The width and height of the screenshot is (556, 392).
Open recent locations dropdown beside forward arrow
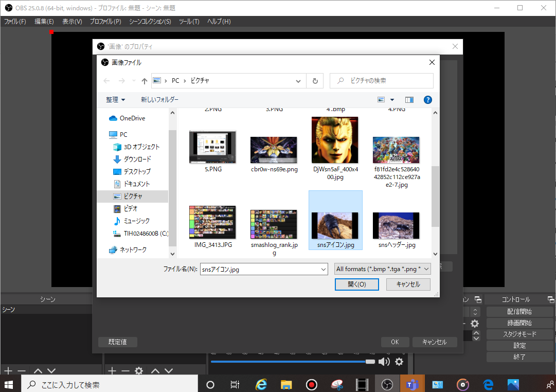(x=134, y=81)
